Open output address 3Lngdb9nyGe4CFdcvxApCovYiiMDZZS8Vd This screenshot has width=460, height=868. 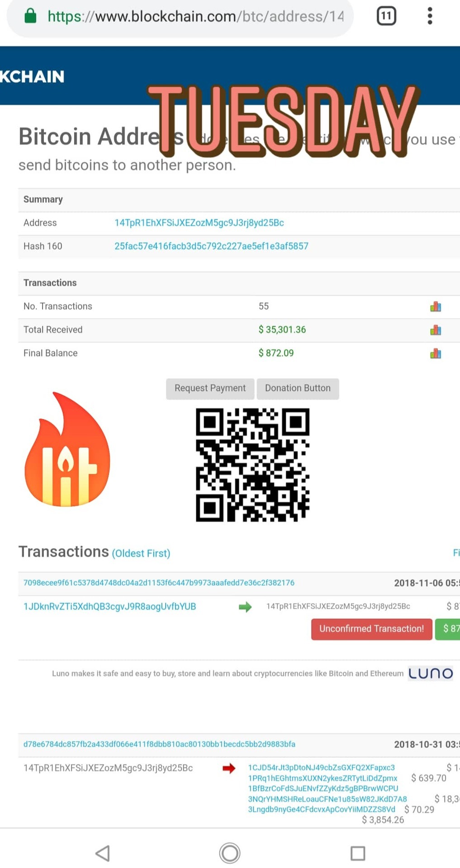tap(322, 809)
